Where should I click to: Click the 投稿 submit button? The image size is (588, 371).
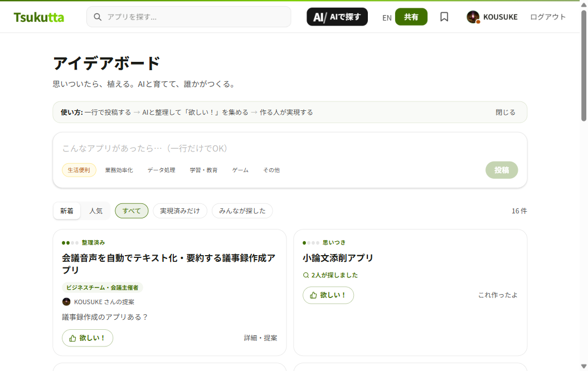coord(502,170)
